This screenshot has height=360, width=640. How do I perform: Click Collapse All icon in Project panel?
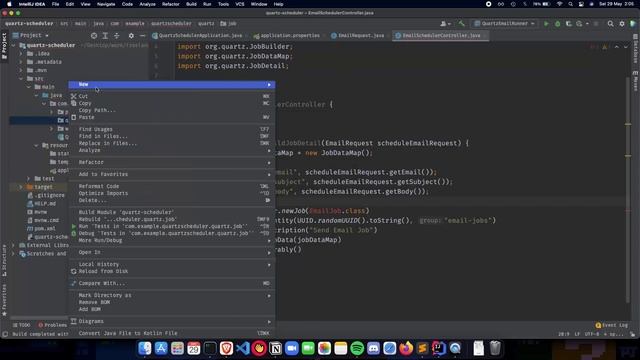pyautogui.click(x=116, y=36)
